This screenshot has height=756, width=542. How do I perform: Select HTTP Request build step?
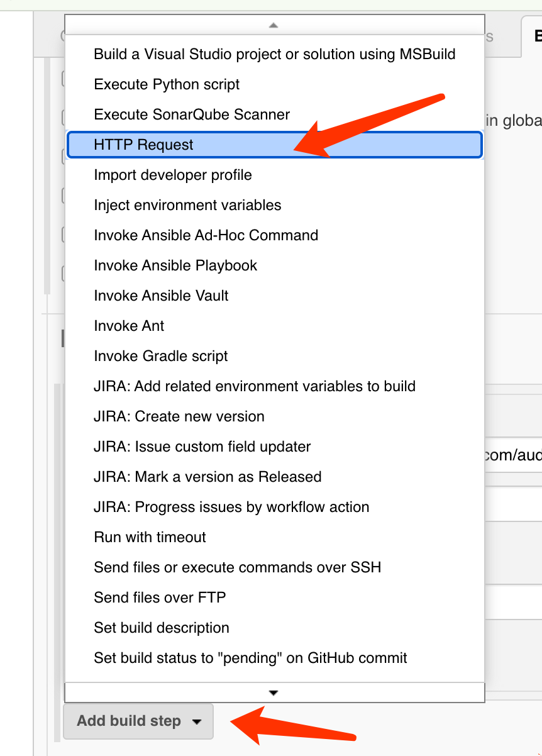coord(274,145)
